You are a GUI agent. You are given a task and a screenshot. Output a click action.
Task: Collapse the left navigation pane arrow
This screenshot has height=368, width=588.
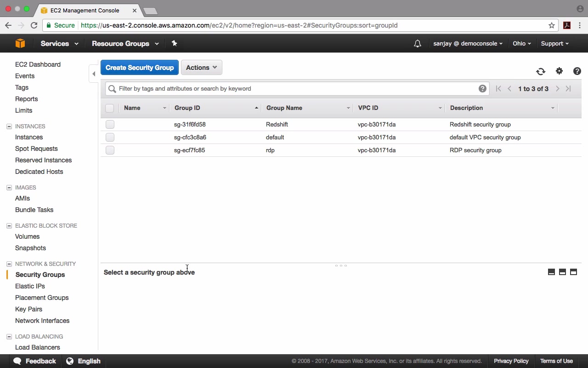[94, 74]
